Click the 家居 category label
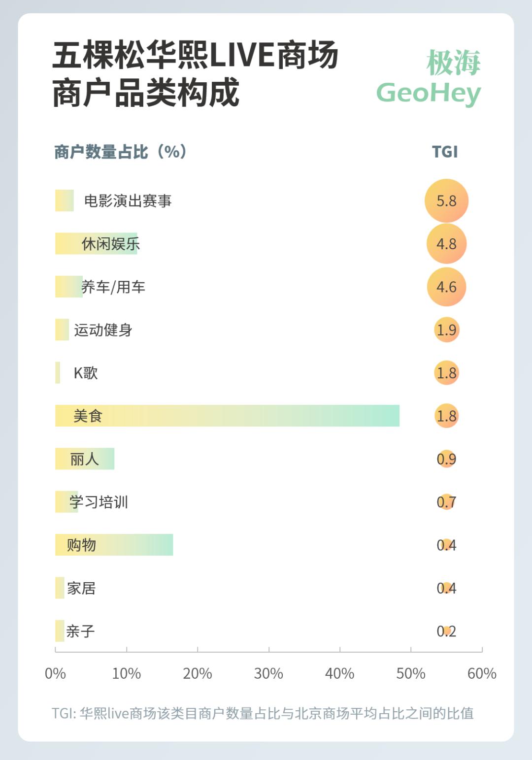 [x=81, y=588]
